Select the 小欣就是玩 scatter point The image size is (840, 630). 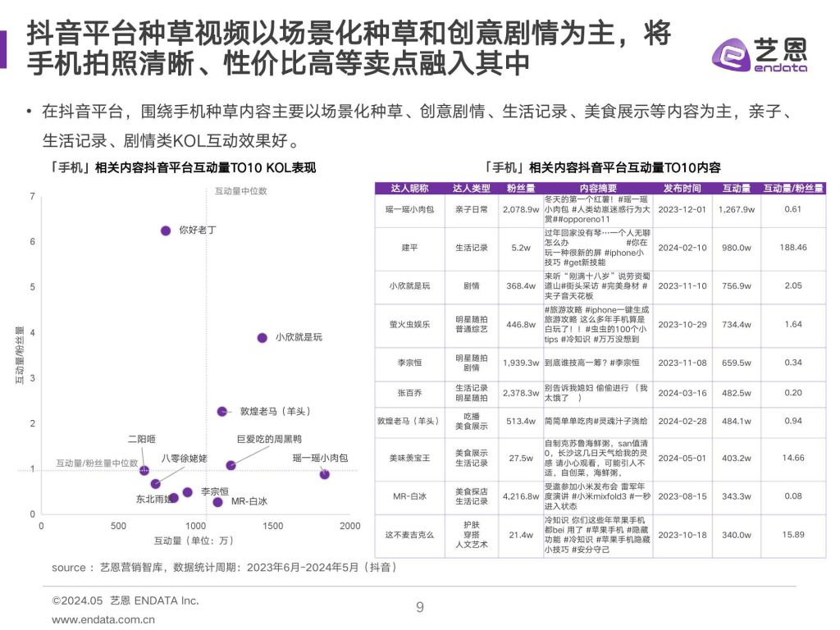(262, 337)
